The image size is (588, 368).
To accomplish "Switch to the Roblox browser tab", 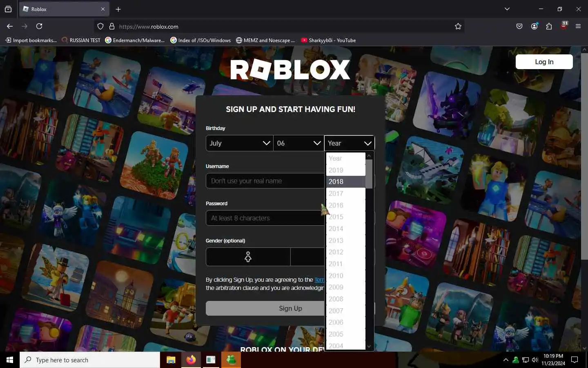I will [x=64, y=9].
